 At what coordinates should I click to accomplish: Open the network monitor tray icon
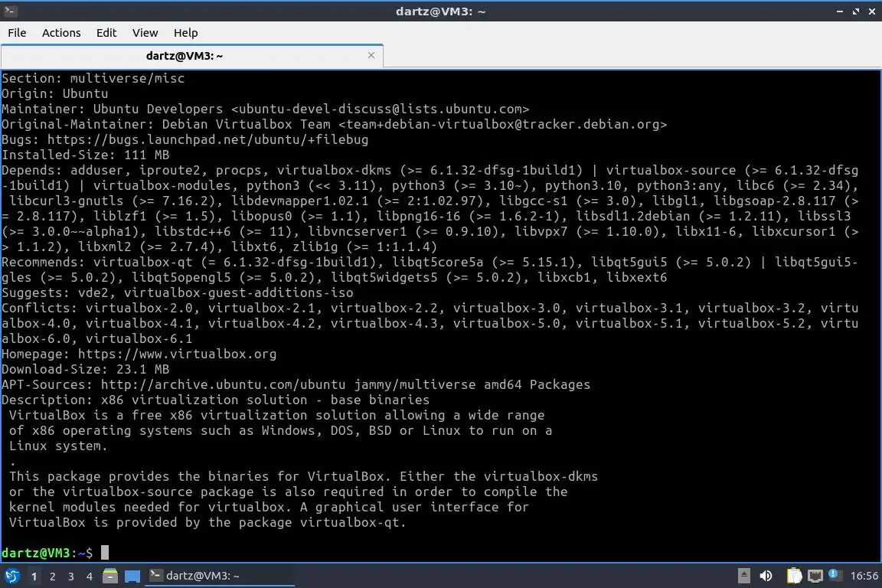point(815,576)
